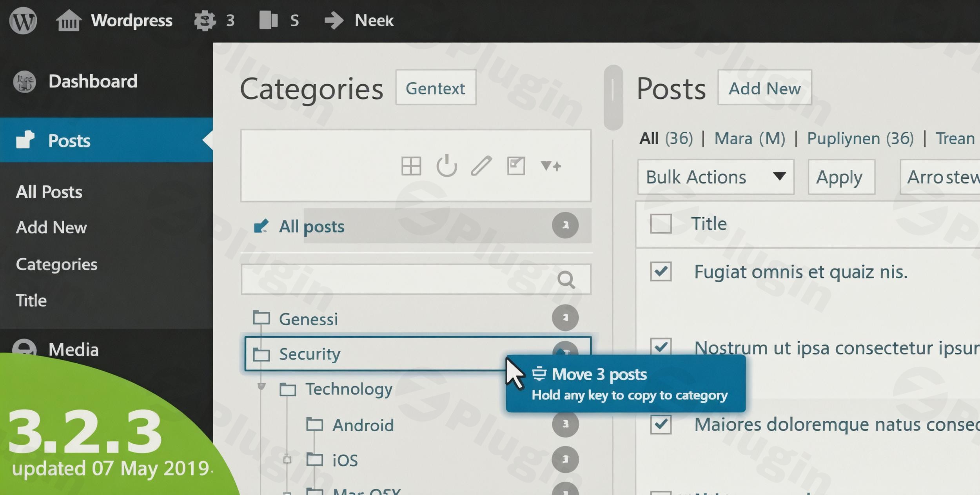Click the updates gear icon with count 3
The image size is (980, 495).
click(x=205, y=20)
